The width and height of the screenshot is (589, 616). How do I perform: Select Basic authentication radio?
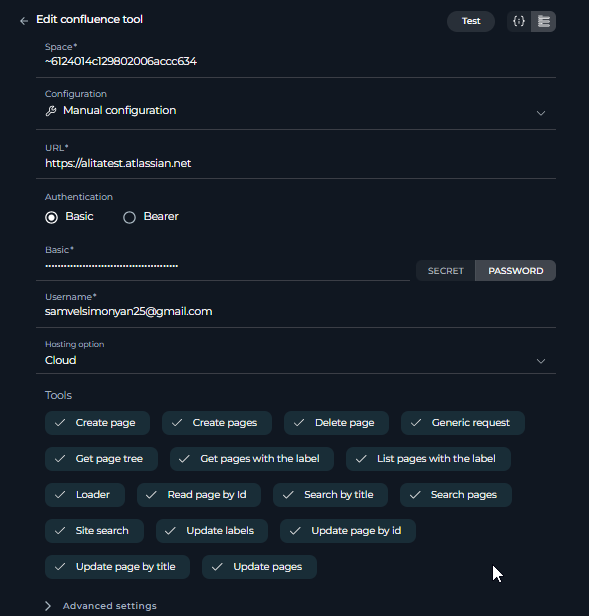[51, 217]
